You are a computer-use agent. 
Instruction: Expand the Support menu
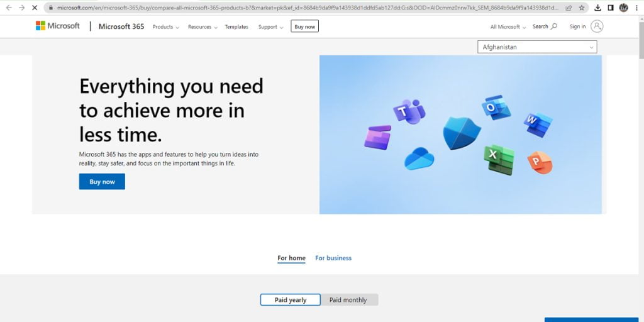pos(270,26)
